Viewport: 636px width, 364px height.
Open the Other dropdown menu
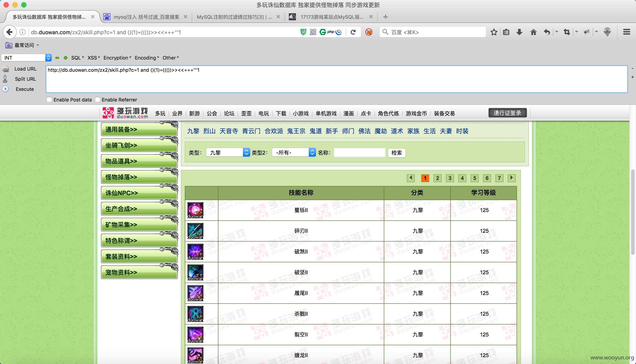click(x=171, y=58)
